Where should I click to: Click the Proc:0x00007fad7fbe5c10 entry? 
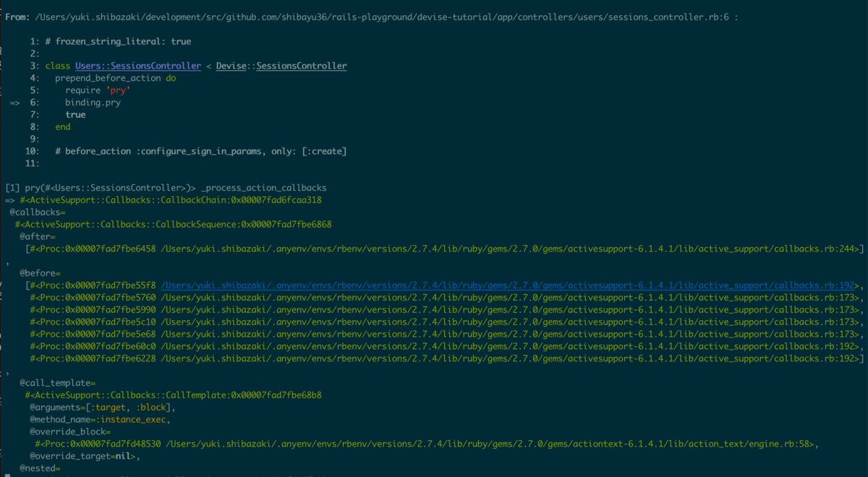[445, 322]
